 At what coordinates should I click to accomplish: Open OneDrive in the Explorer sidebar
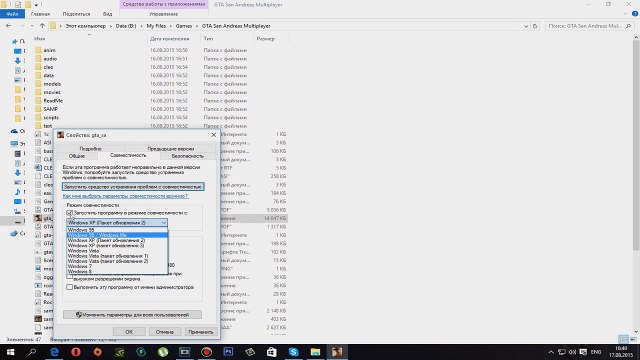[14, 131]
